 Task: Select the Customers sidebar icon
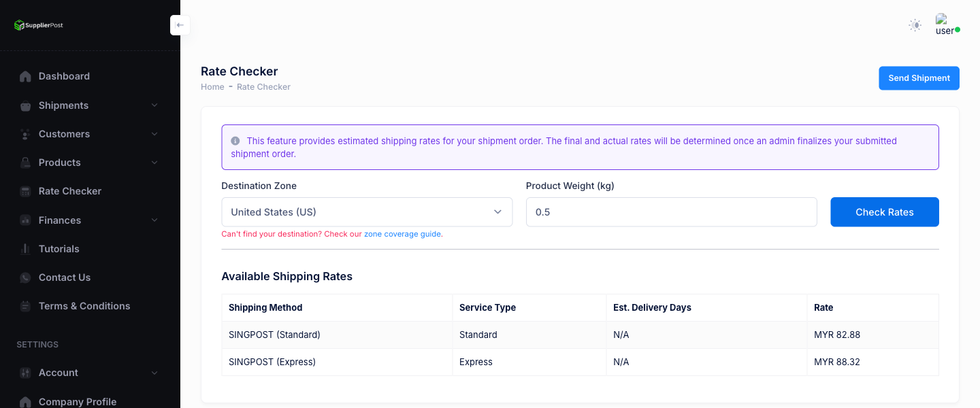coord(25,134)
